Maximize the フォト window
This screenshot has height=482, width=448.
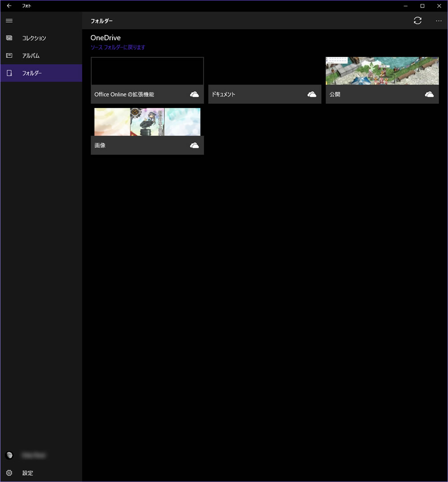pyautogui.click(x=422, y=6)
